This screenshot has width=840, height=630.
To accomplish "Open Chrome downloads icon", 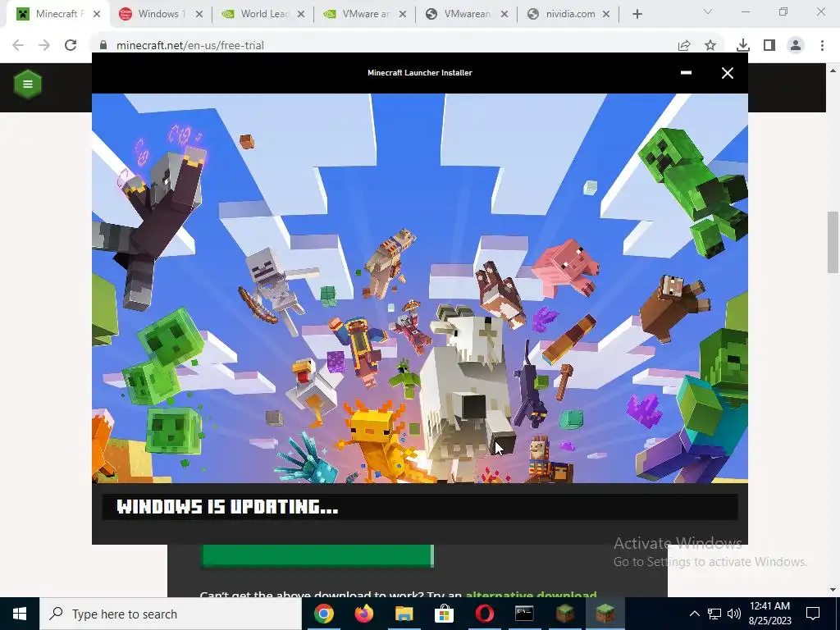I will (x=742, y=45).
